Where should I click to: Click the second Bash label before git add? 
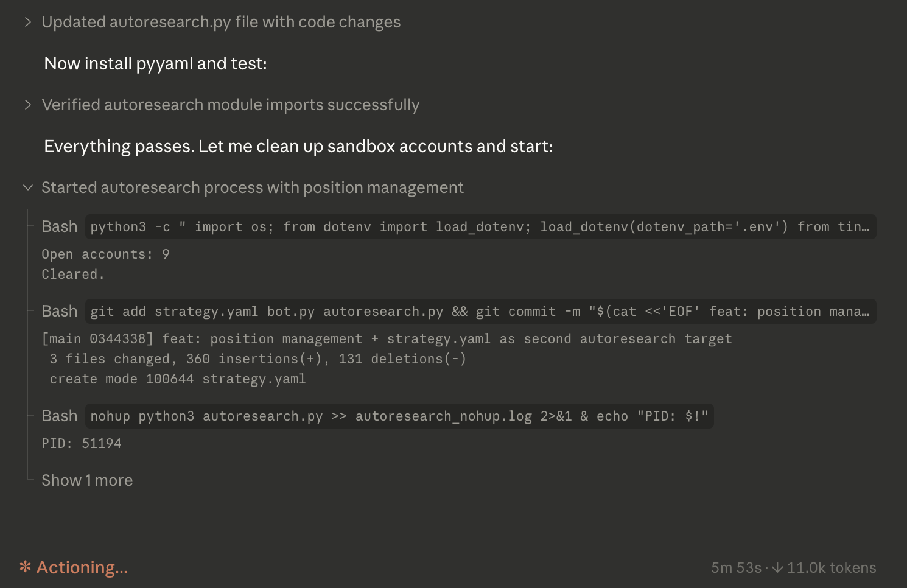(x=60, y=311)
